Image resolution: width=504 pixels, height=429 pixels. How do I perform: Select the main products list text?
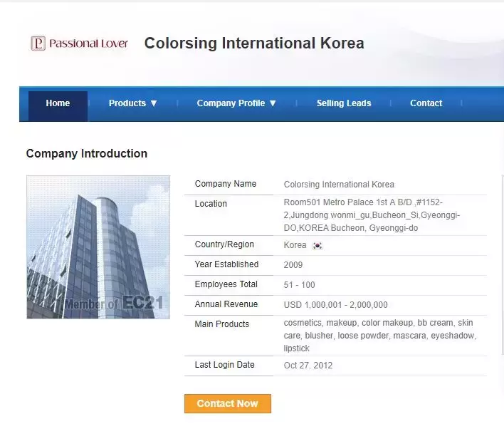point(380,336)
